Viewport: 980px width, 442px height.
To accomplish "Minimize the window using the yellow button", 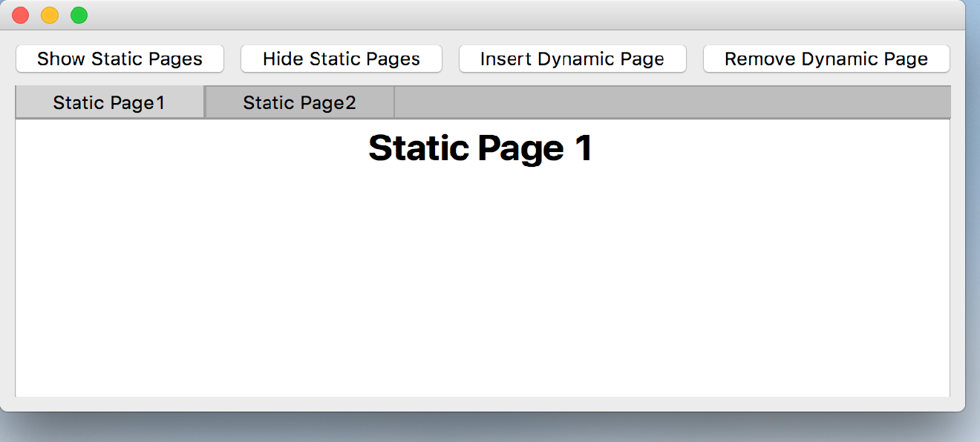I will [50, 15].
